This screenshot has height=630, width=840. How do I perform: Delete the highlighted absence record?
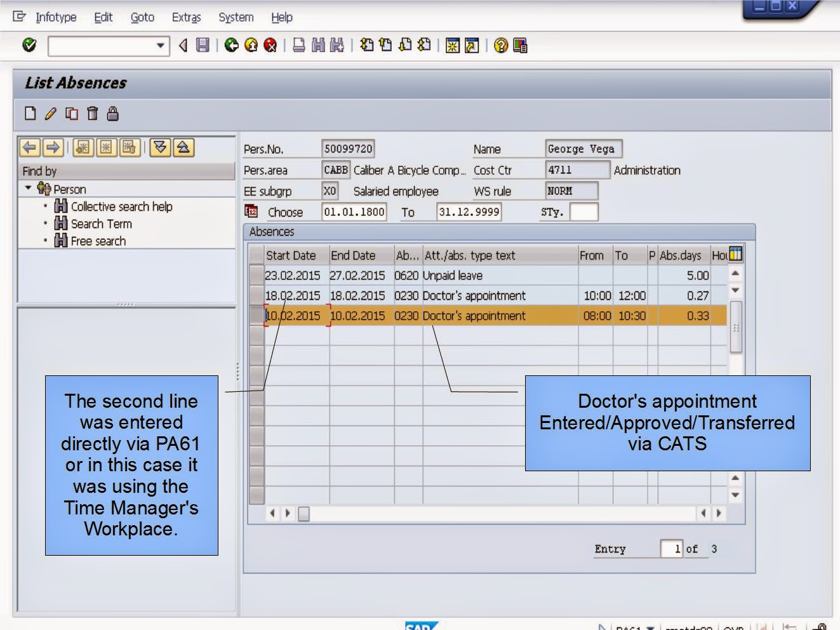click(91, 114)
